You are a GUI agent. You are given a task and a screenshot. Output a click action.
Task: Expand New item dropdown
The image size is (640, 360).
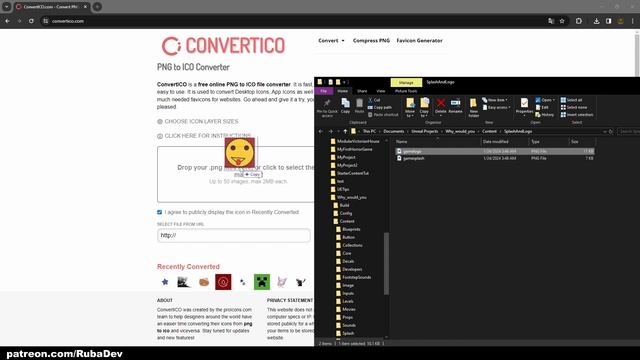pyautogui.click(x=495, y=100)
